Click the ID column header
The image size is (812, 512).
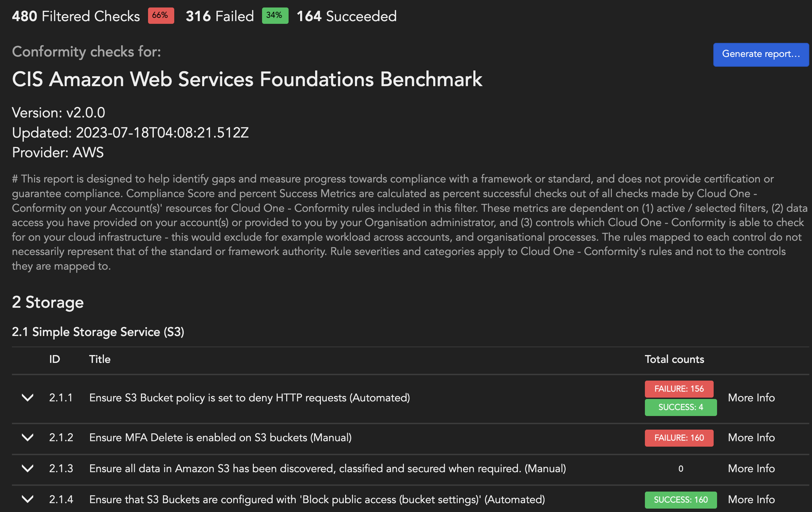coord(54,359)
